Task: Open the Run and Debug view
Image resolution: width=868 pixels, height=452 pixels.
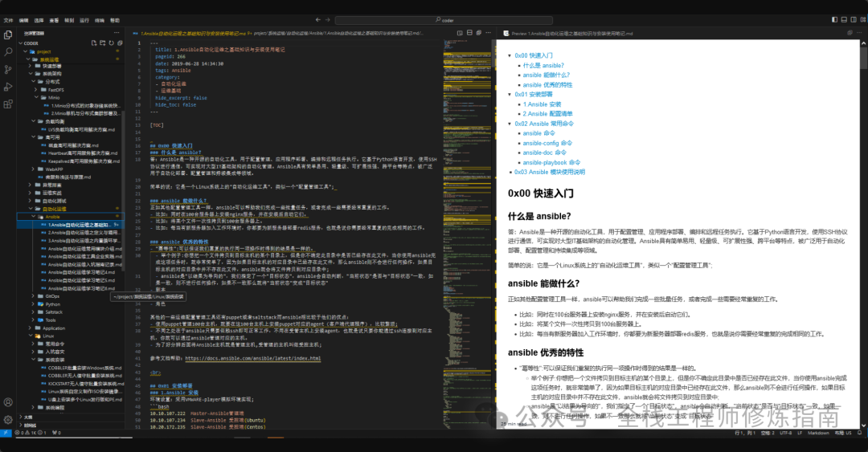Action: coord(8,87)
